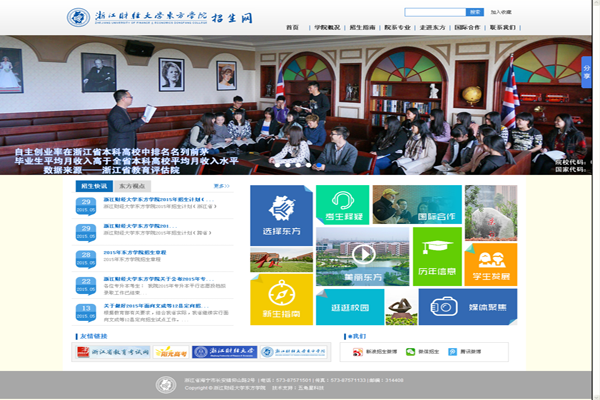The width and height of the screenshot is (600, 400).
Task: Click the blue 搜索 search button
Action: [475, 12]
